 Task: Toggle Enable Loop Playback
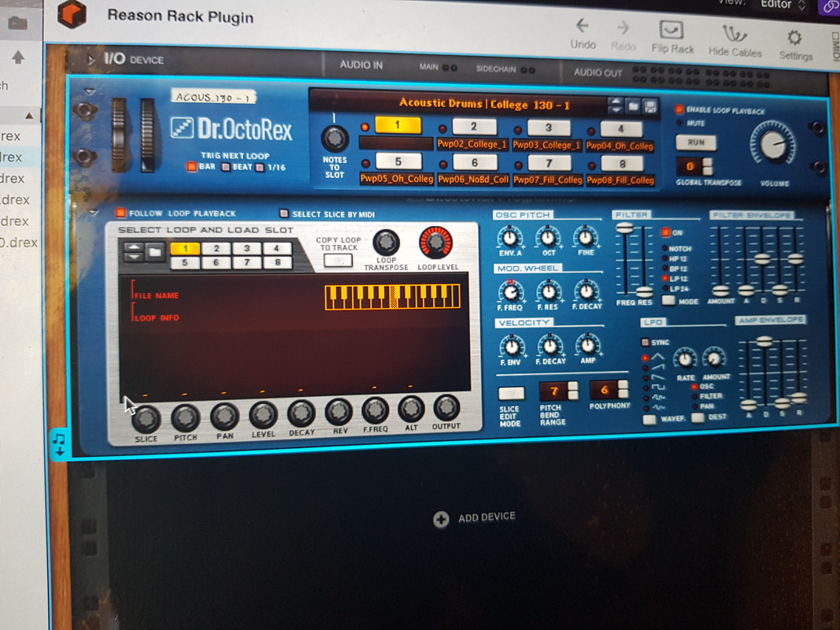(679, 109)
